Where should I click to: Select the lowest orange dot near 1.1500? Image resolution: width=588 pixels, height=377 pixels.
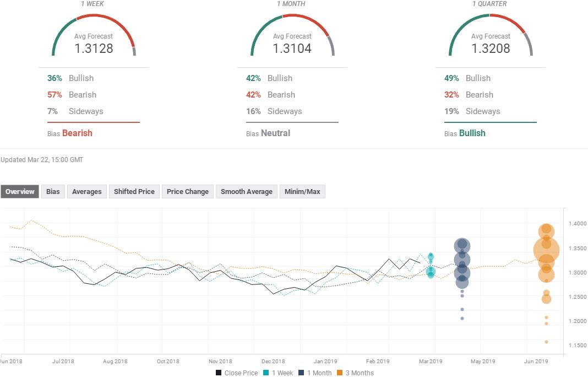click(x=546, y=342)
